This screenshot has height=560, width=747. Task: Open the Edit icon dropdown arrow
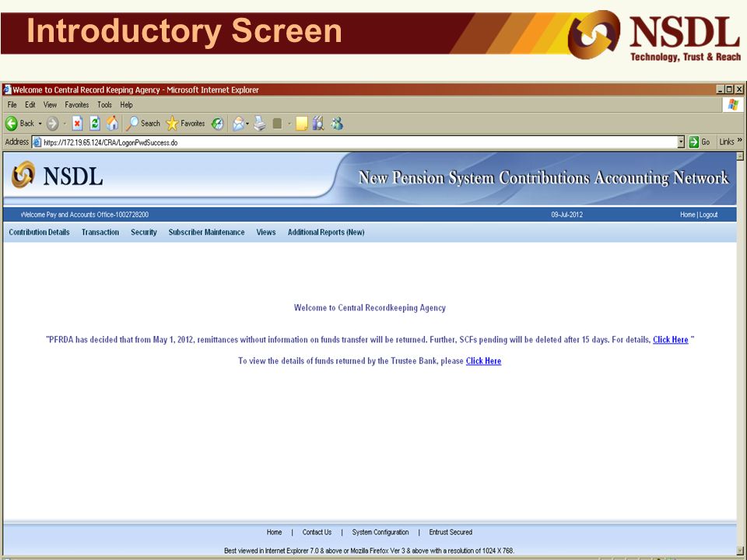(289, 124)
